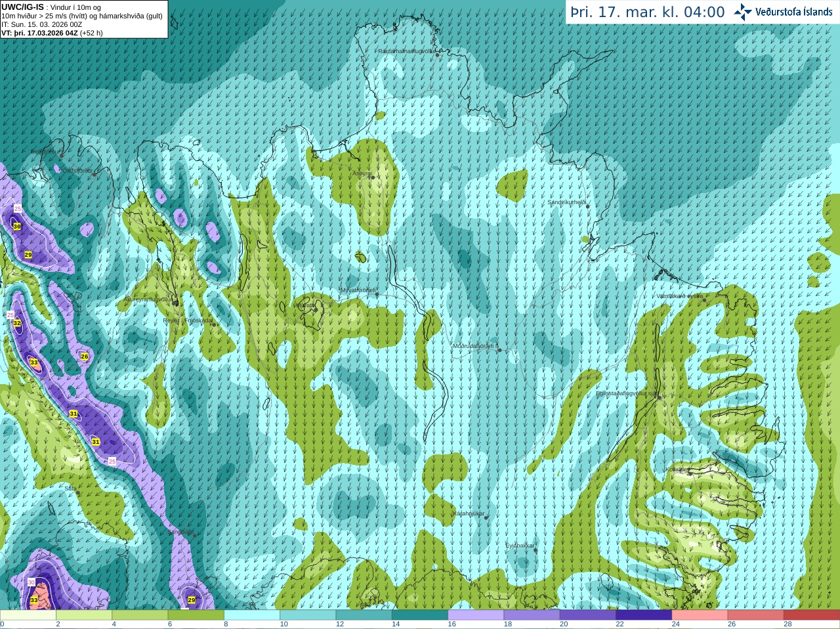Click the Veðurstofa Íslands logo
The width and height of the screenshot is (840, 629).
[784, 12]
